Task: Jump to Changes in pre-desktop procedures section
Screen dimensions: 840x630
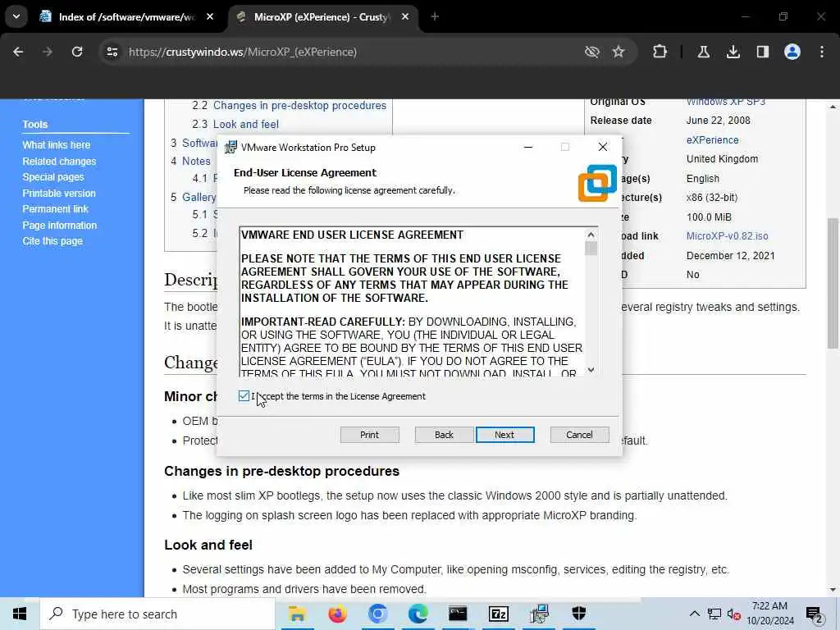Action: (299, 106)
